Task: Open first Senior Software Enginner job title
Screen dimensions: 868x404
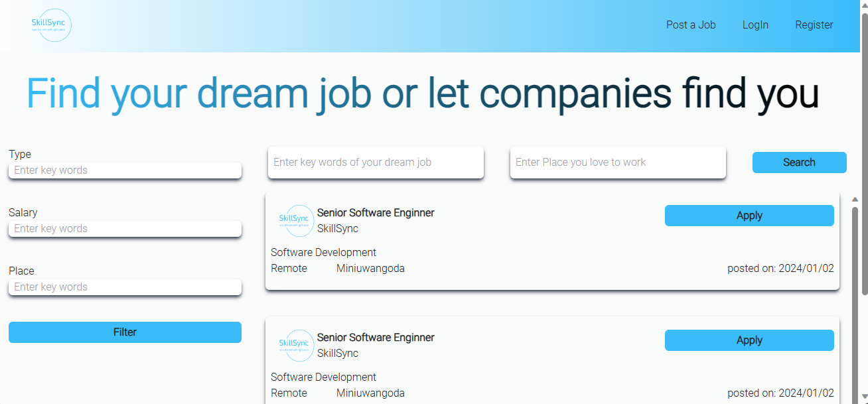Action: click(x=376, y=212)
